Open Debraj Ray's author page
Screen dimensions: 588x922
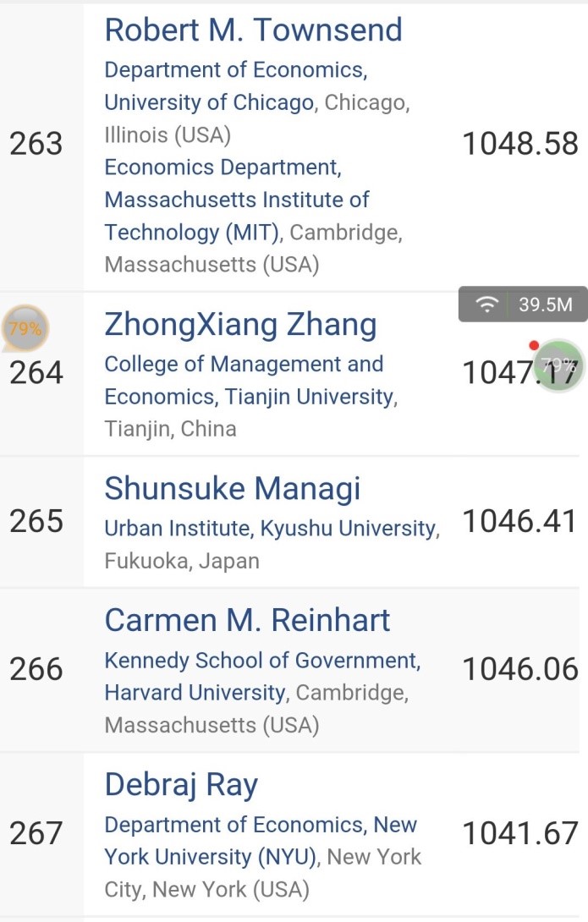coord(181,785)
